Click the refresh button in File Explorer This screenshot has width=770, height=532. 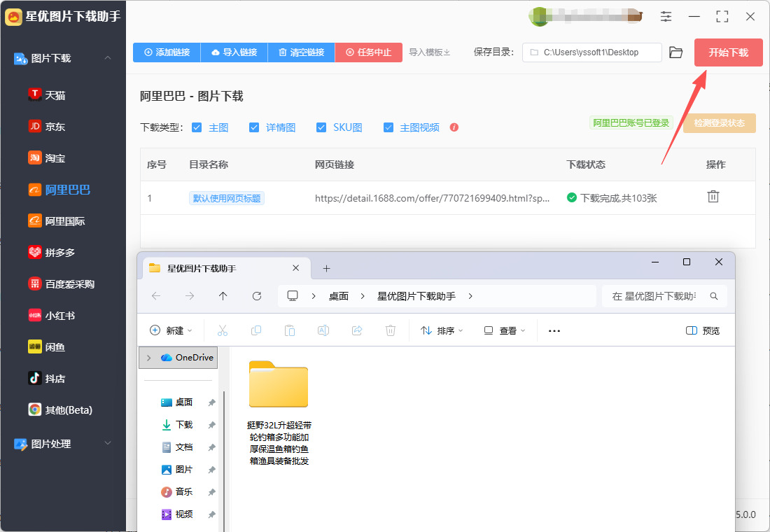[257, 296]
